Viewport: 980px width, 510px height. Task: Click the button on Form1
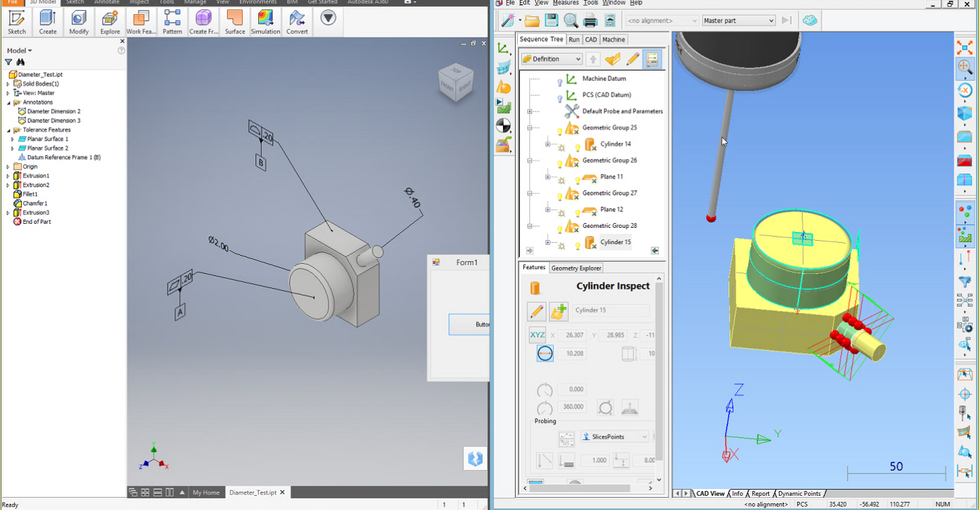point(468,324)
